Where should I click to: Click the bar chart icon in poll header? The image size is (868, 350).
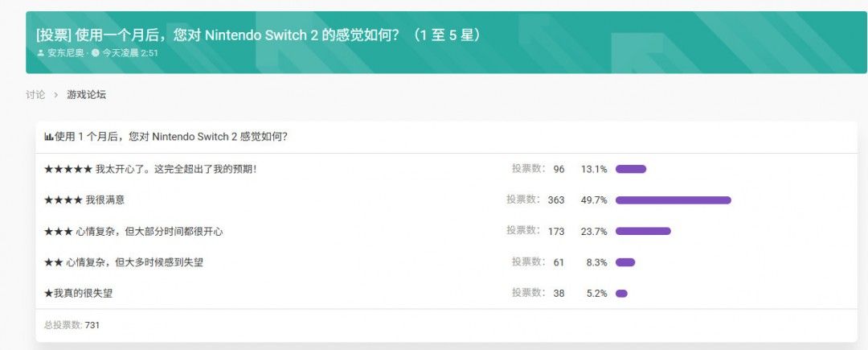coord(48,137)
